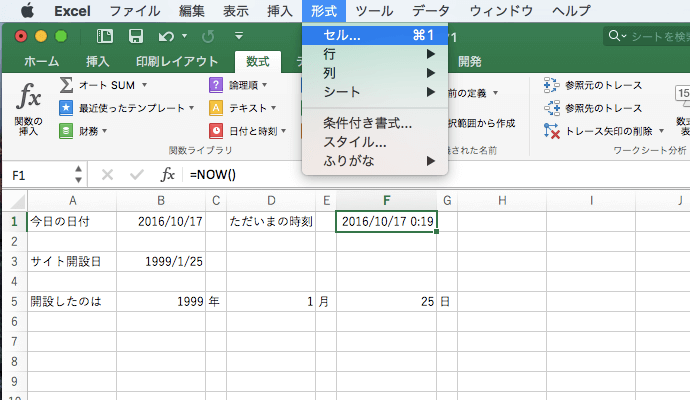
Task: Click the Insert Function fx ribbon button
Action: point(28,107)
